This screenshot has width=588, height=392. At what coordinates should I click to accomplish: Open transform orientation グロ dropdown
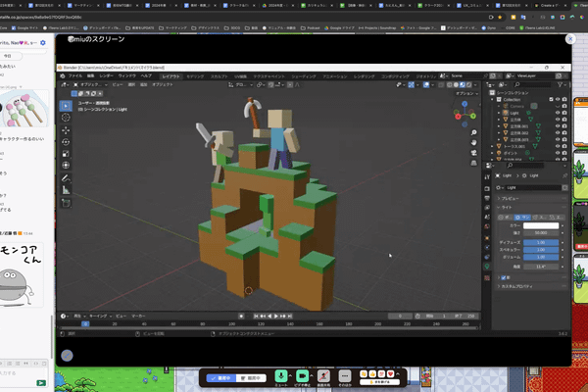point(240,85)
